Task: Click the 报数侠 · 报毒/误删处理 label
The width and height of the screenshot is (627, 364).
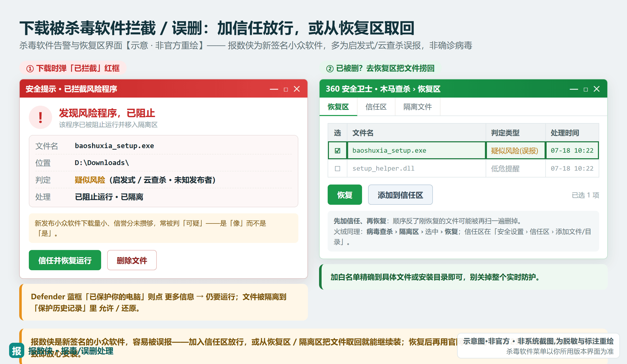Action: (x=71, y=351)
